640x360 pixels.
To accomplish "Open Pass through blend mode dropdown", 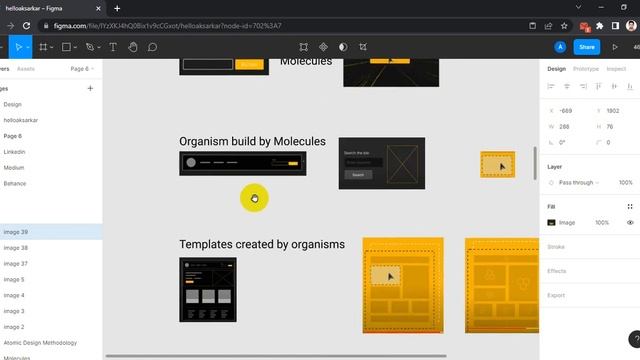I will (578, 182).
